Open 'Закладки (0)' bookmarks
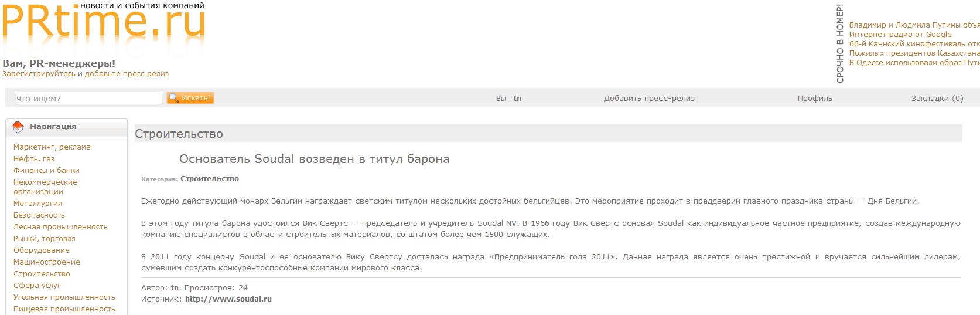980x315 pixels. (x=937, y=98)
